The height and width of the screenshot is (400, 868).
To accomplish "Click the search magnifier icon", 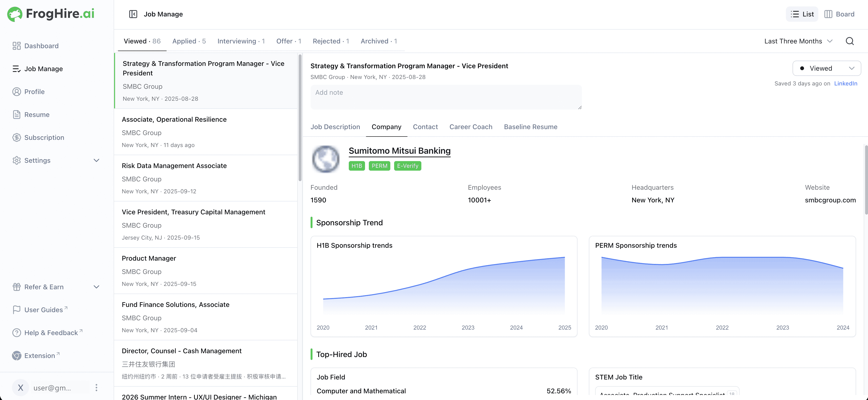I will click(x=850, y=41).
